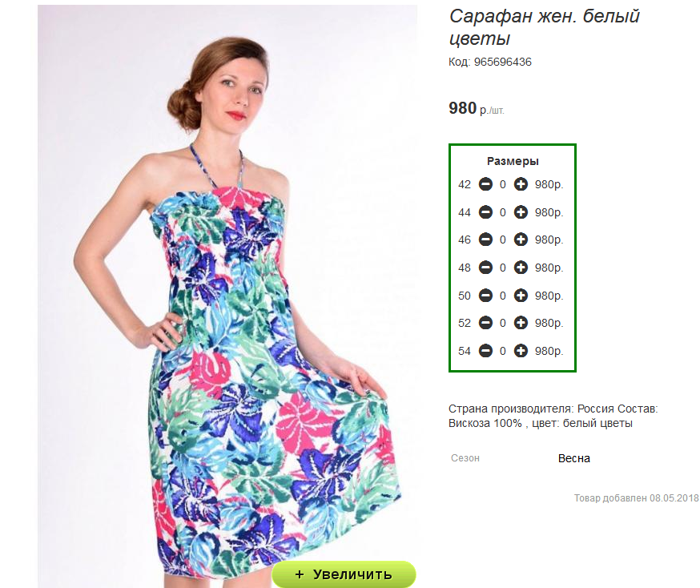Select quantity value for size 42

(x=503, y=184)
